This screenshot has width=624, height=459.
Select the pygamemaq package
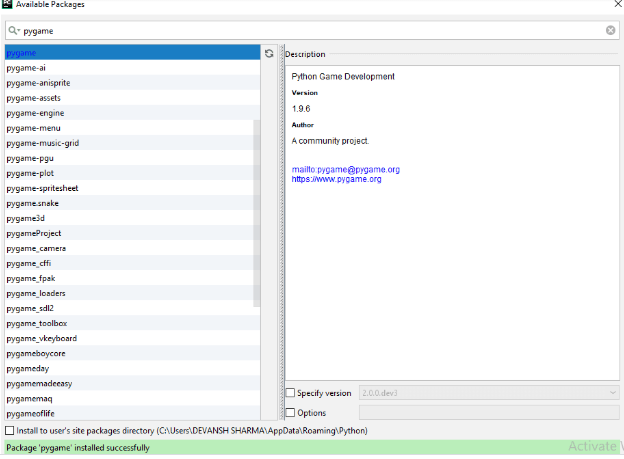click(x=133, y=399)
